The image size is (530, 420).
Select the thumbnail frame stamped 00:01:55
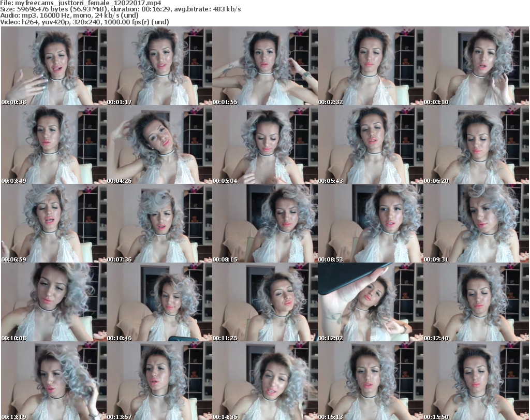pyautogui.click(x=265, y=66)
